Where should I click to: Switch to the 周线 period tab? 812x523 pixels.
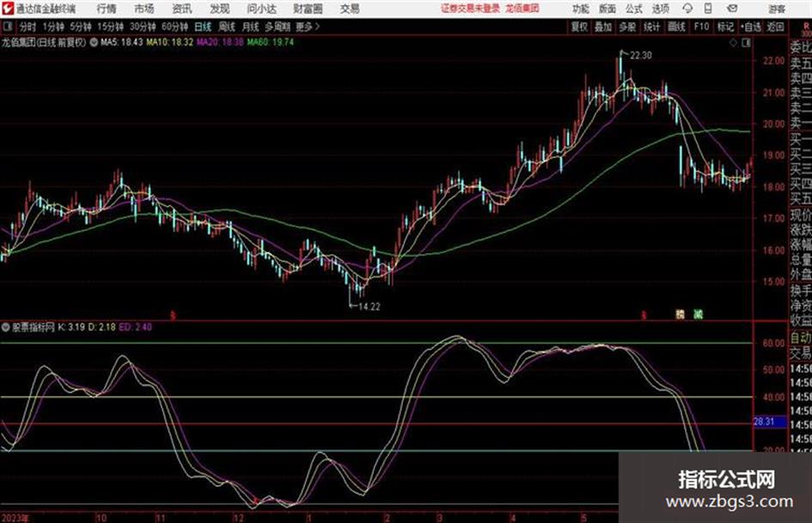point(227,27)
